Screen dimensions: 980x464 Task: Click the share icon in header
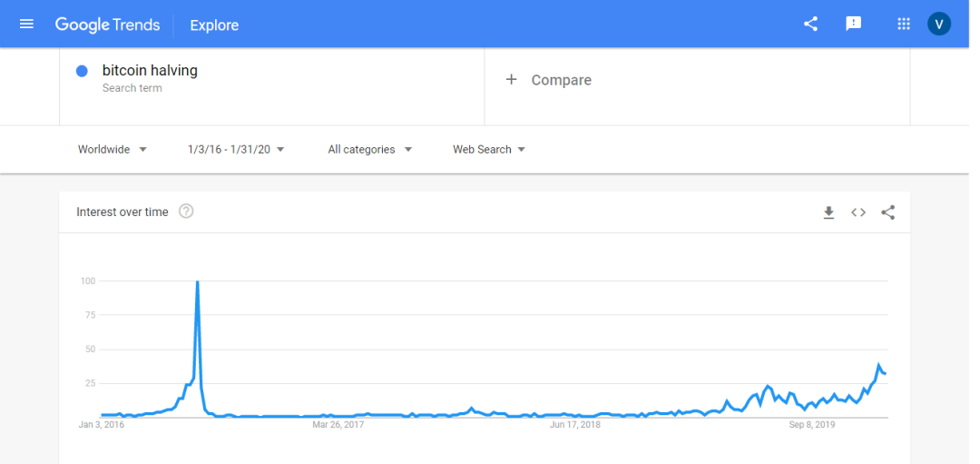810,25
